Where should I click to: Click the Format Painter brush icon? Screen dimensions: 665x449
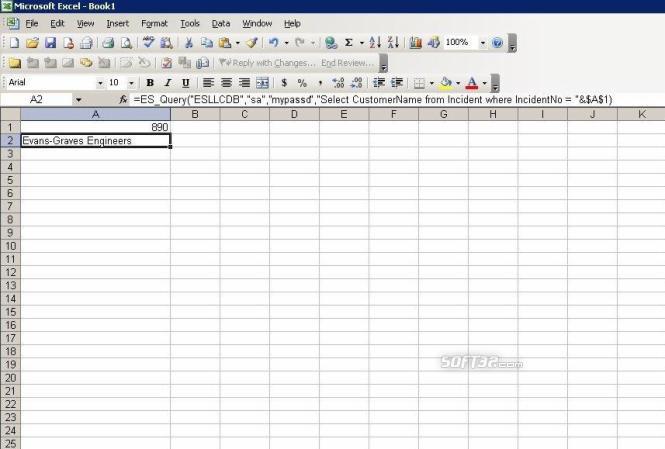pyautogui.click(x=252, y=42)
